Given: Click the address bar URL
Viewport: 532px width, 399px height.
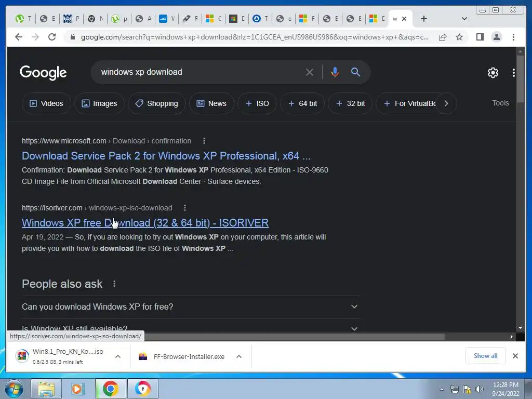Looking at the screenshot, I should point(255,37).
